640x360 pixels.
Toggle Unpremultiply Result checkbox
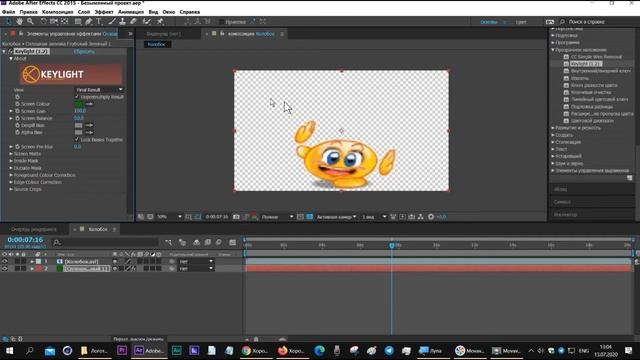(x=77, y=97)
